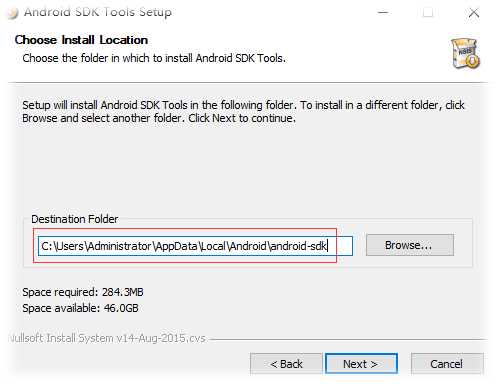Click the 'Setup will install Android SDK Tools' paragraph
This screenshot has height=386, width=497.
243,111
